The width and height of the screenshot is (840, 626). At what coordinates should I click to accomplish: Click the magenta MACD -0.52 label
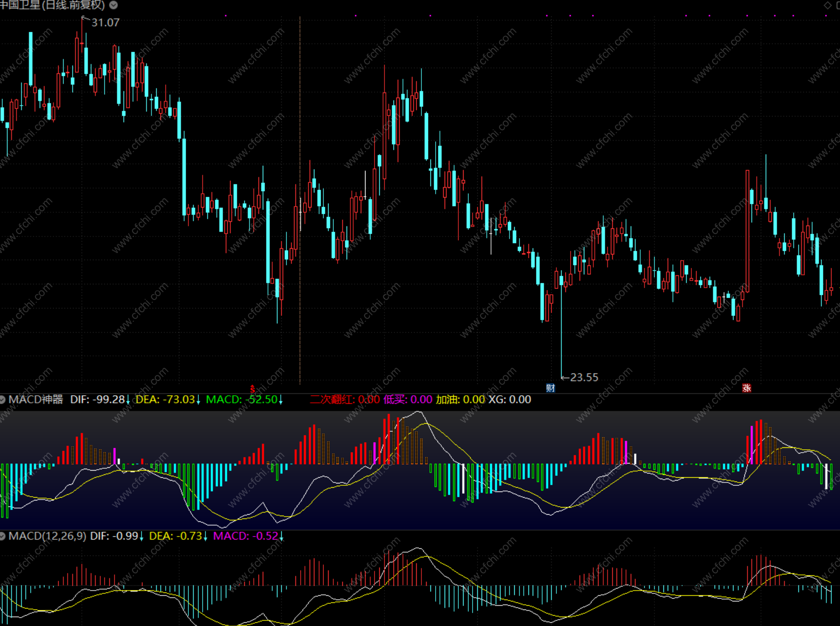click(x=246, y=536)
